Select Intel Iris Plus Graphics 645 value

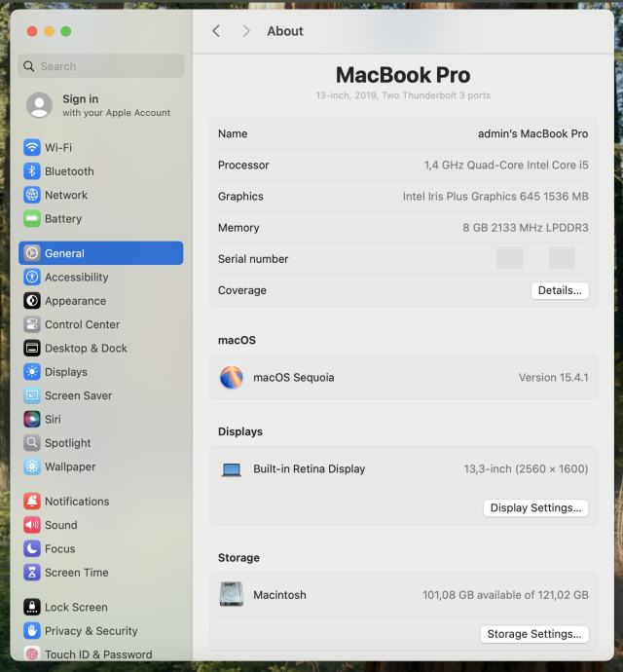tap(495, 197)
